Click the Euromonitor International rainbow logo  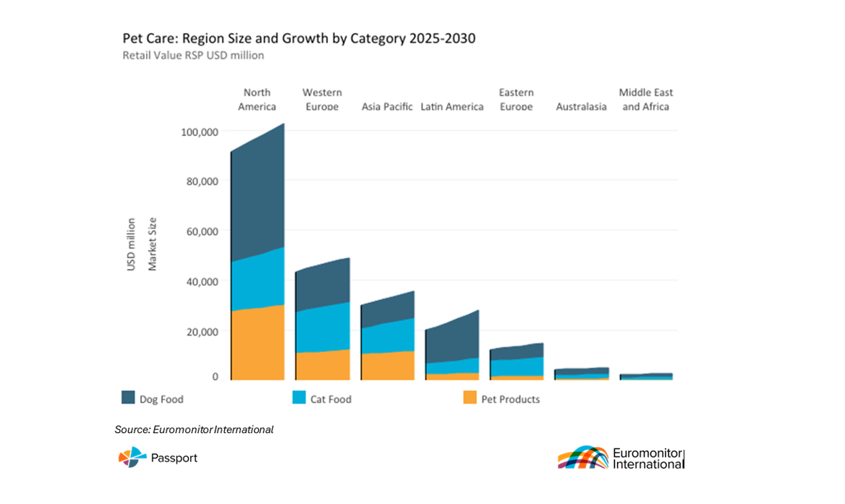click(583, 457)
